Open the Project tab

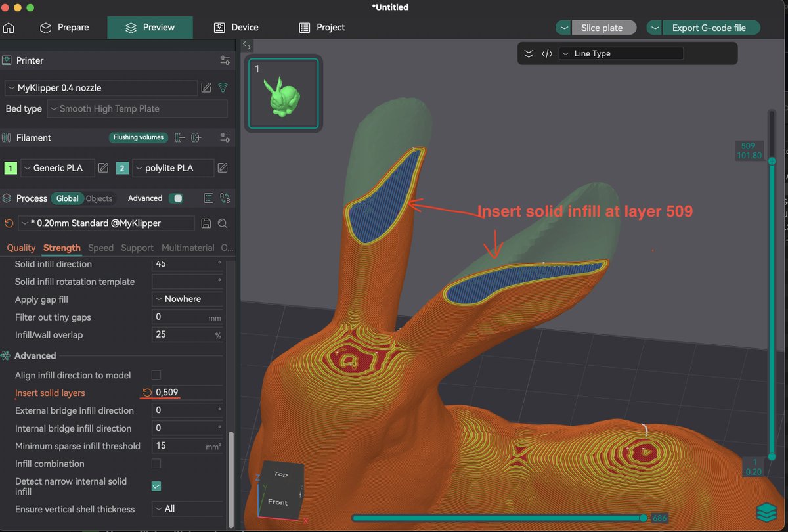pyautogui.click(x=322, y=28)
